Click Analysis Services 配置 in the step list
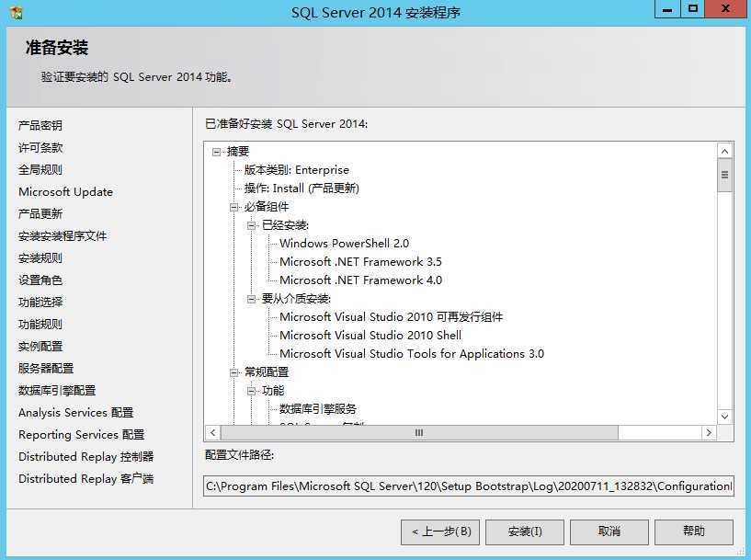Viewport: 751px width, 560px height. pos(75,413)
